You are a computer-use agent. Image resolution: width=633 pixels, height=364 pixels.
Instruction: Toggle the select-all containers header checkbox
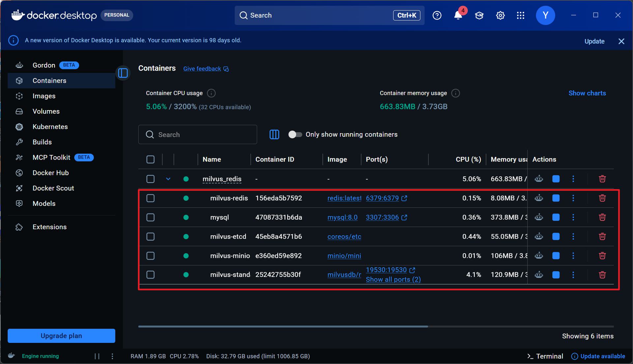pos(150,160)
